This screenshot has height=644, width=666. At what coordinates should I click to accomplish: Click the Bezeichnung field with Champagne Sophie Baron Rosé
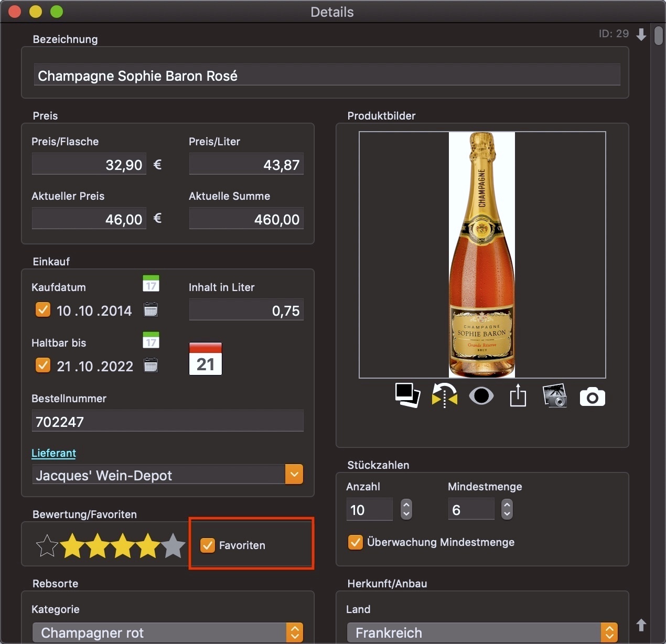pos(327,75)
